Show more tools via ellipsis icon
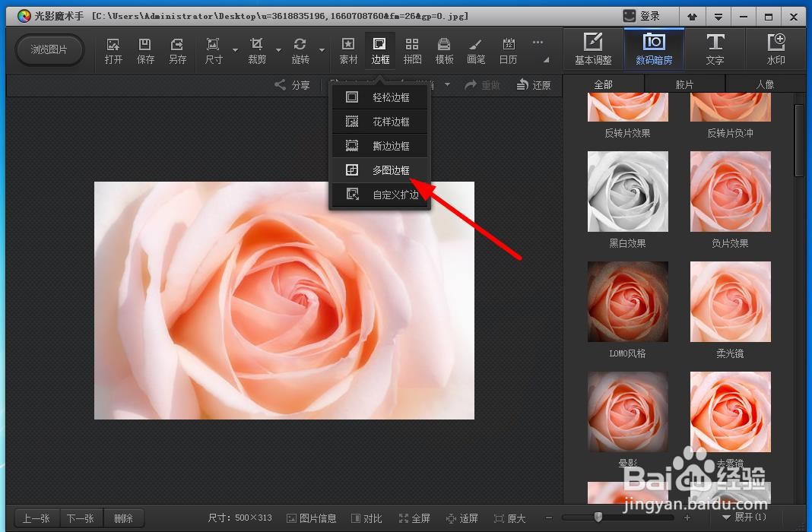This screenshot has width=812, height=532. click(538, 42)
